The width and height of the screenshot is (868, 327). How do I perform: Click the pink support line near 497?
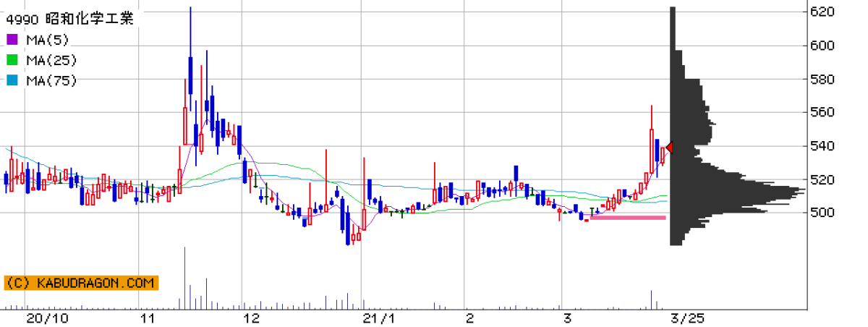[628, 217]
